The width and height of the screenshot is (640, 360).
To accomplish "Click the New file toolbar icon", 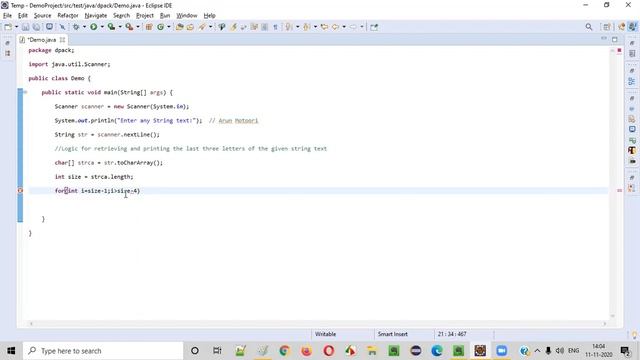I will (8, 27).
